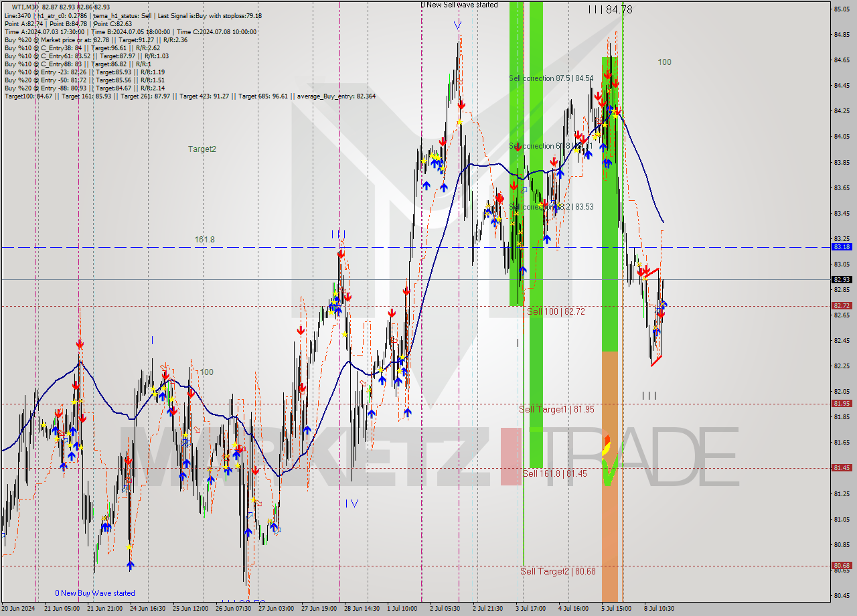The height and width of the screenshot is (616, 857).
Task: Select the 82.25 price axis value
Action: pyautogui.click(x=841, y=366)
